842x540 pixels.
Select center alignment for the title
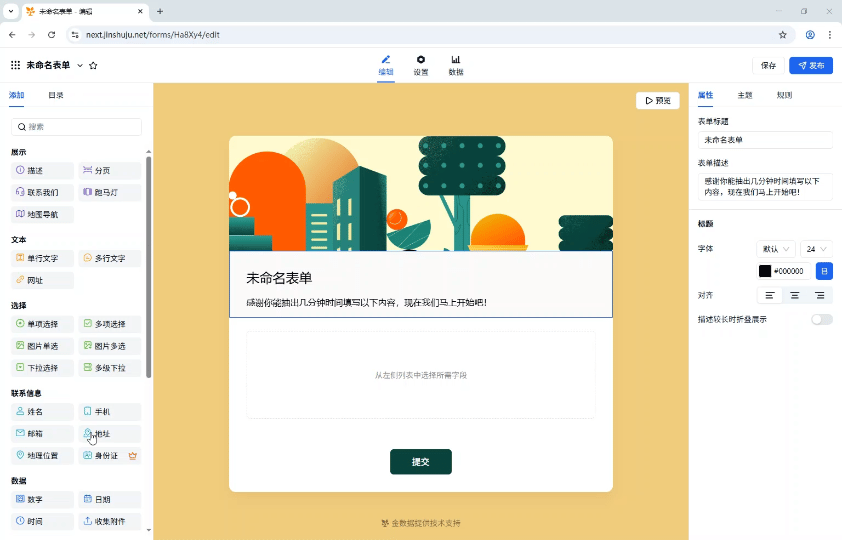(x=795, y=295)
